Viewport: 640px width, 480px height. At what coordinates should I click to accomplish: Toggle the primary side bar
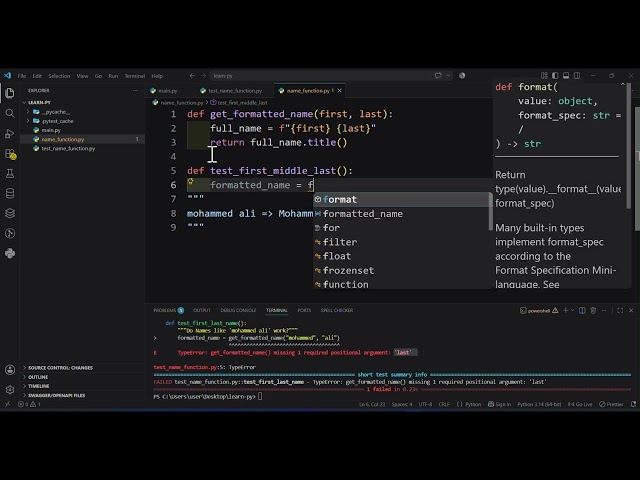pos(555,76)
